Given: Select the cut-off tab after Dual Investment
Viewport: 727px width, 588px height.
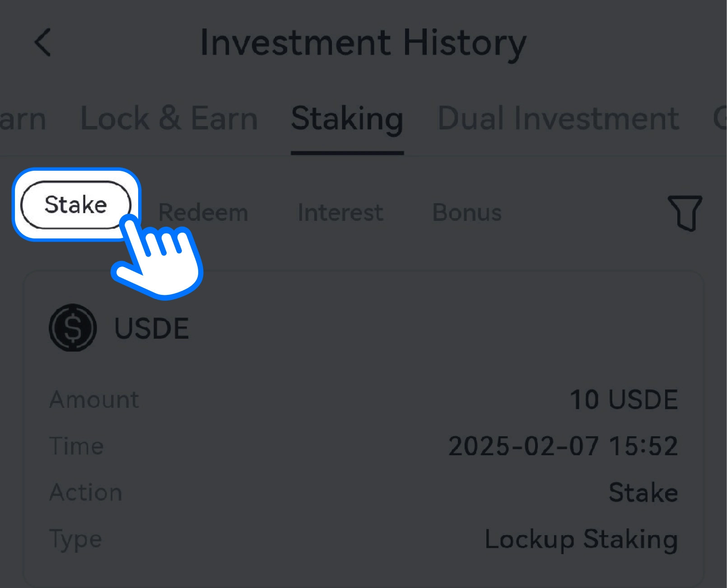Looking at the screenshot, I should tap(719, 119).
